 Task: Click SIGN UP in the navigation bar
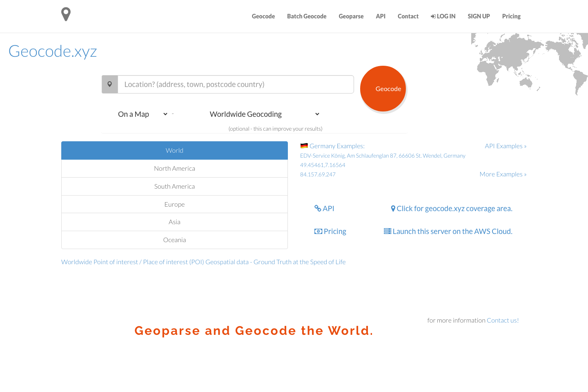(x=479, y=16)
